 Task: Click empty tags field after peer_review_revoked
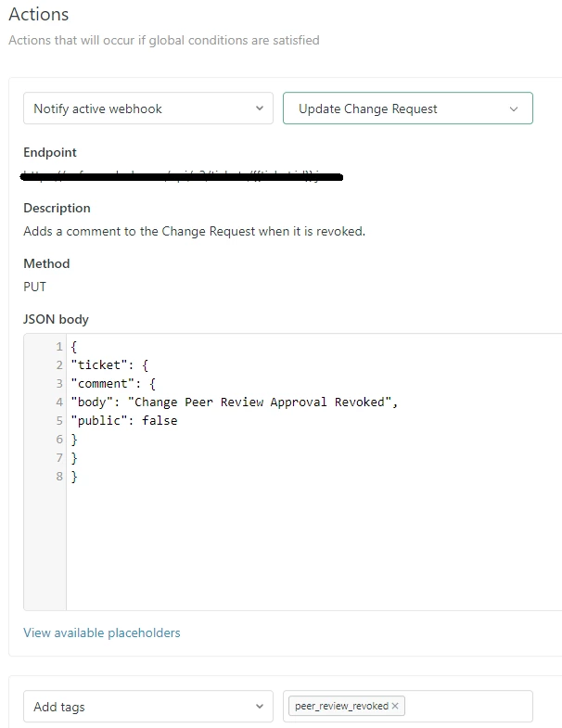tap(468, 707)
